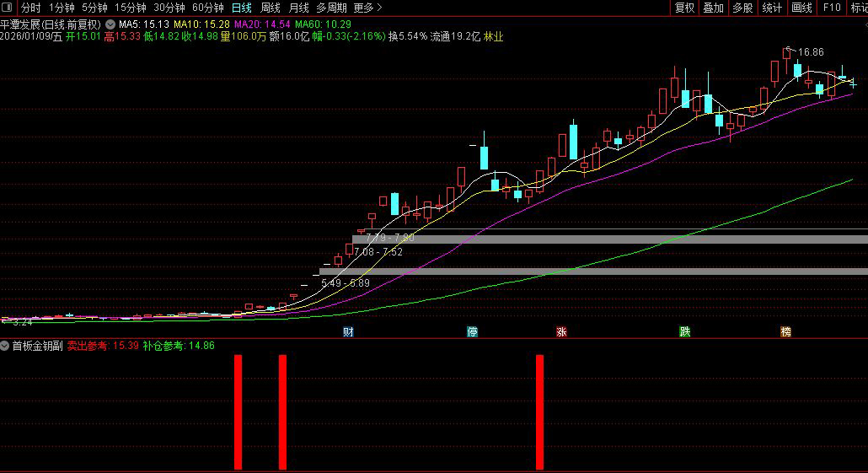The height and width of the screenshot is (473, 868).
Task: Open the 多周期 multi-period view
Action: 331,8
